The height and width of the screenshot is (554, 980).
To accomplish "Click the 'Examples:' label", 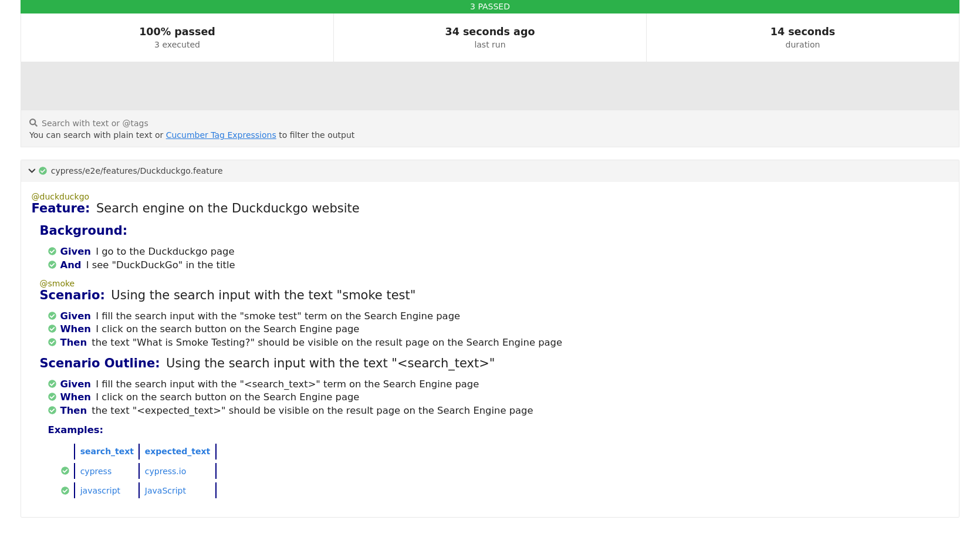I will 76,430.
